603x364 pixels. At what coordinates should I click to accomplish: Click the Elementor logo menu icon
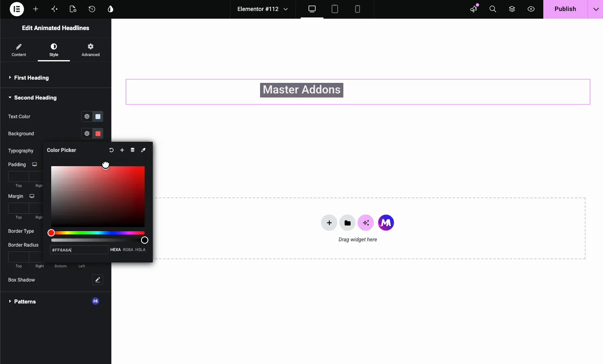[17, 9]
